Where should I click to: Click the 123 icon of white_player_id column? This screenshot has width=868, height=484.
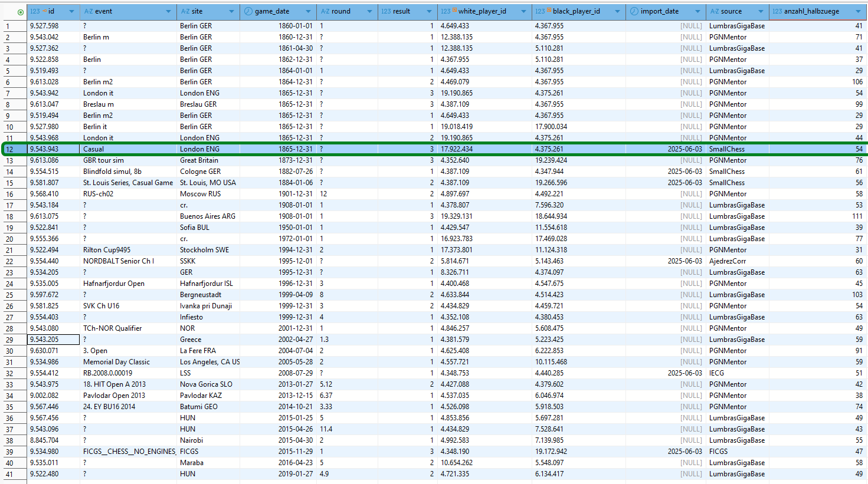coord(447,11)
